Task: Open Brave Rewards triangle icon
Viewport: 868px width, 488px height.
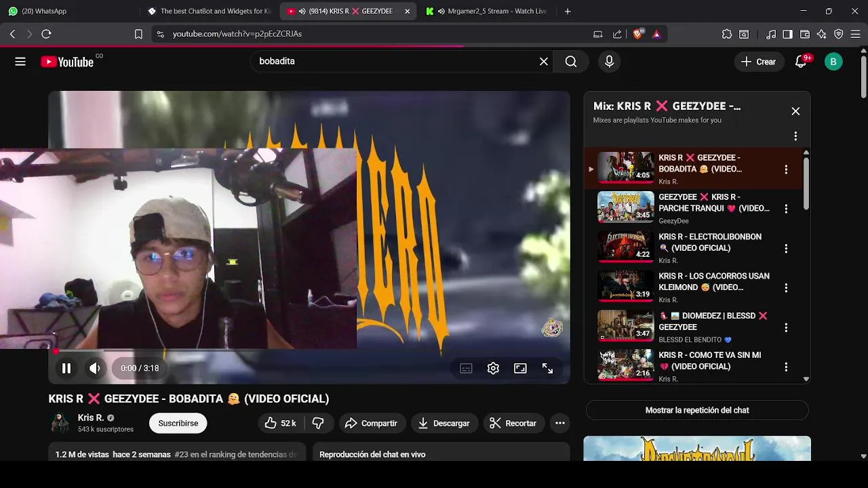Action: (x=656, y=34)
